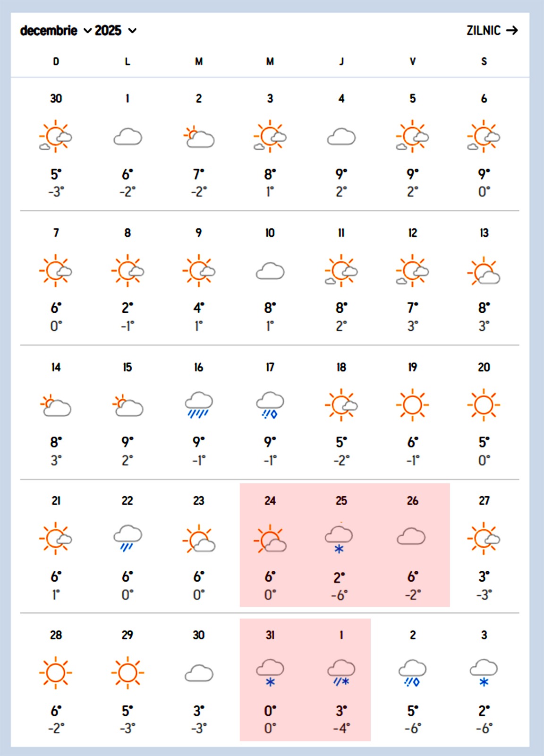Open the decembrie month dropdown
Screen dimensions: 544x756
click(55, 31)
